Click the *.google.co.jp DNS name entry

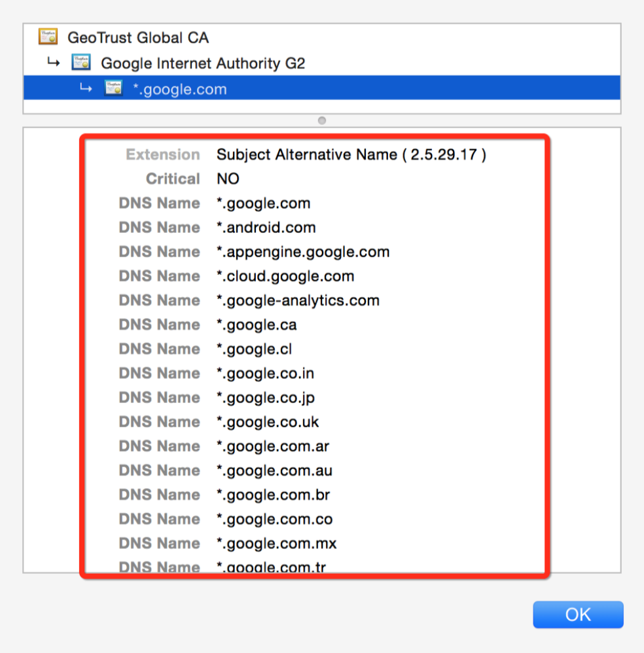pyautogui.click(x=266, y=398)
